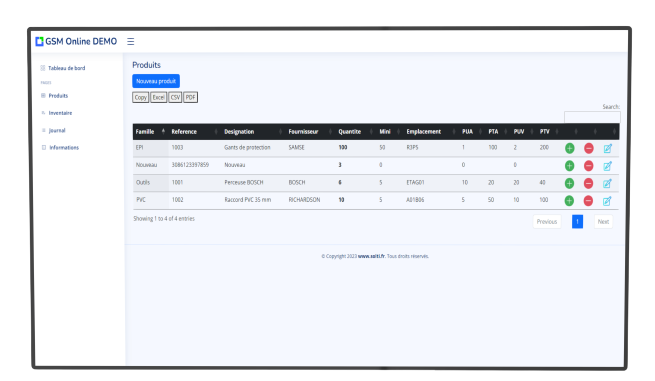This screenshot has width=655, height=381.
Task: Sort table by PTV column
Action: click(x=548, y=132)
